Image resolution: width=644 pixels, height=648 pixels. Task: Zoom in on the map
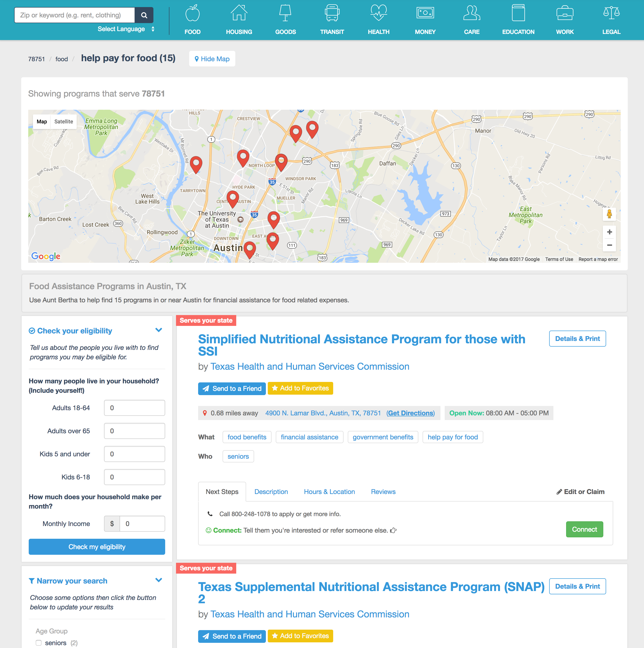click(x=609, y=232)
